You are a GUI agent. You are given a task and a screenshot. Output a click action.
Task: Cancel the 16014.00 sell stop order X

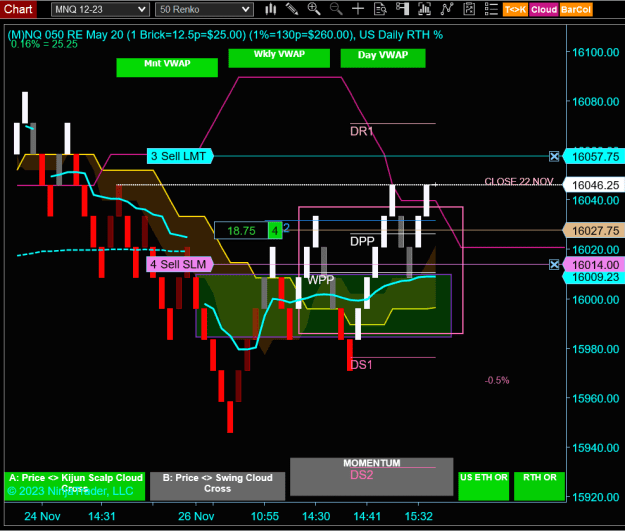[x=554, y=264]
